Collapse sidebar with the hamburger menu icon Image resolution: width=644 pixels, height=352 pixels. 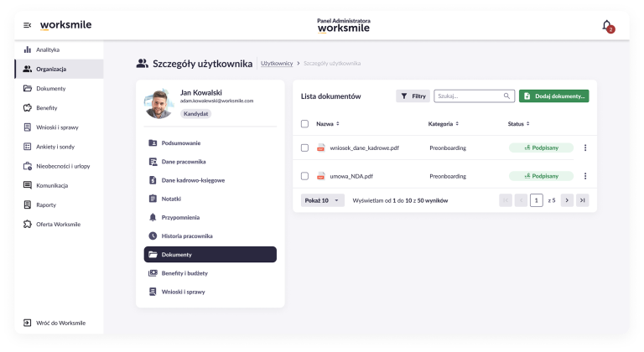tap(27, 25)
